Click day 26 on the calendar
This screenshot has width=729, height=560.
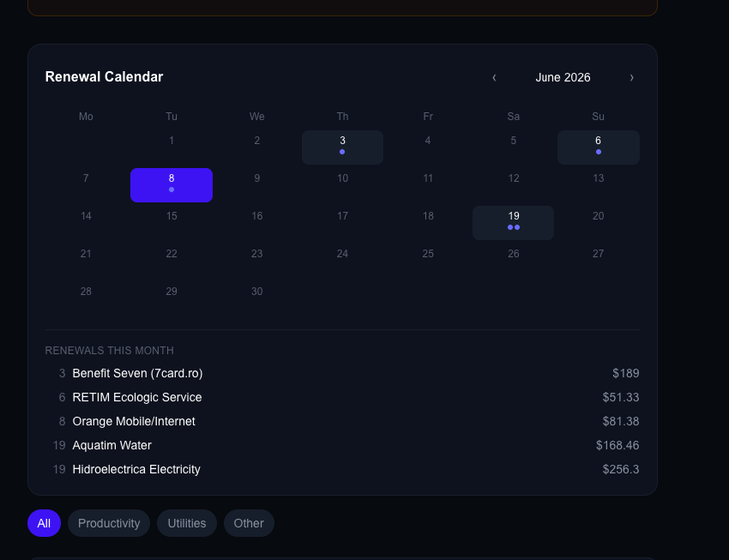coord(513,260)
